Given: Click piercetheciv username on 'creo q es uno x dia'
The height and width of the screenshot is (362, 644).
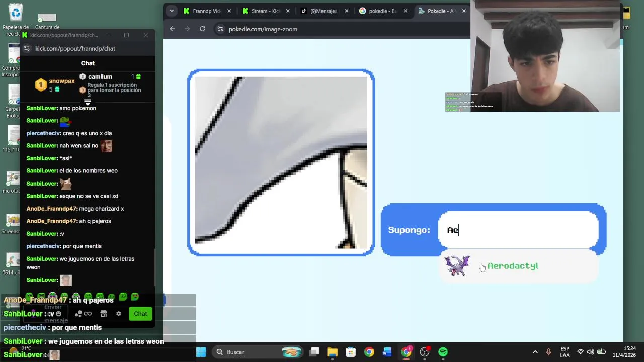Looking at the screenshot, I should 43,133.
